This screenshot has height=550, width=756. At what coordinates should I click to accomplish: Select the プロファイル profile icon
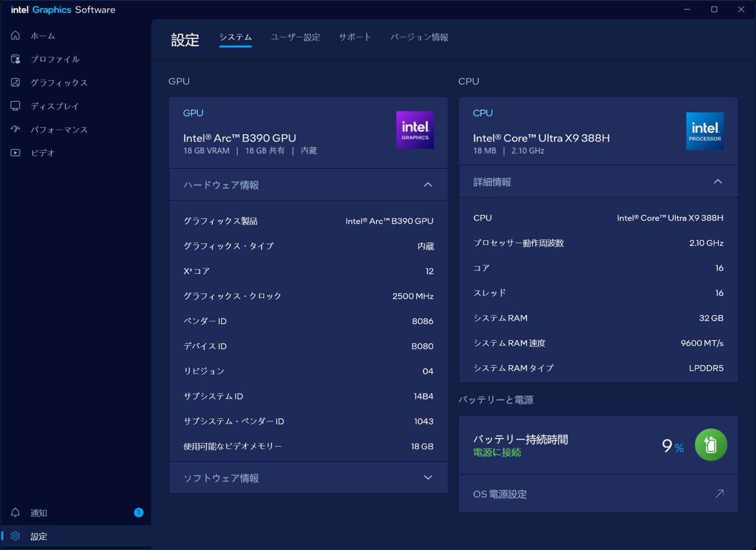15,59
